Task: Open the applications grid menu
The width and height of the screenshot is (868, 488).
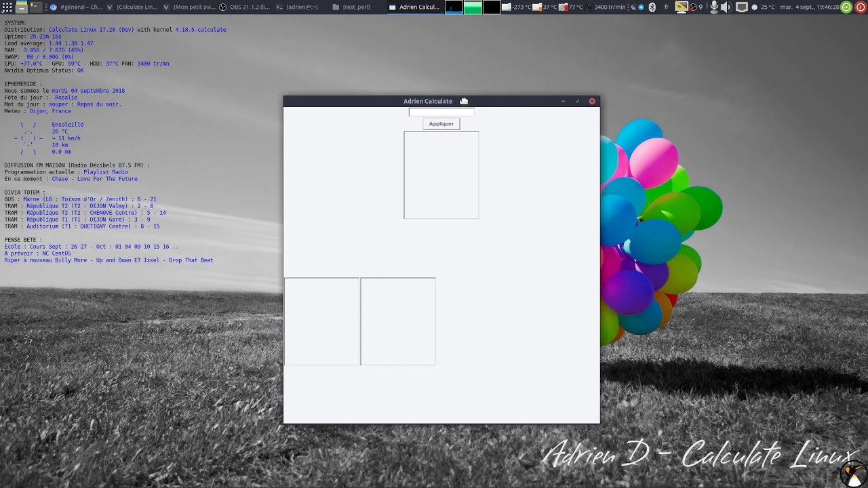Action: (x=7, y=7)
